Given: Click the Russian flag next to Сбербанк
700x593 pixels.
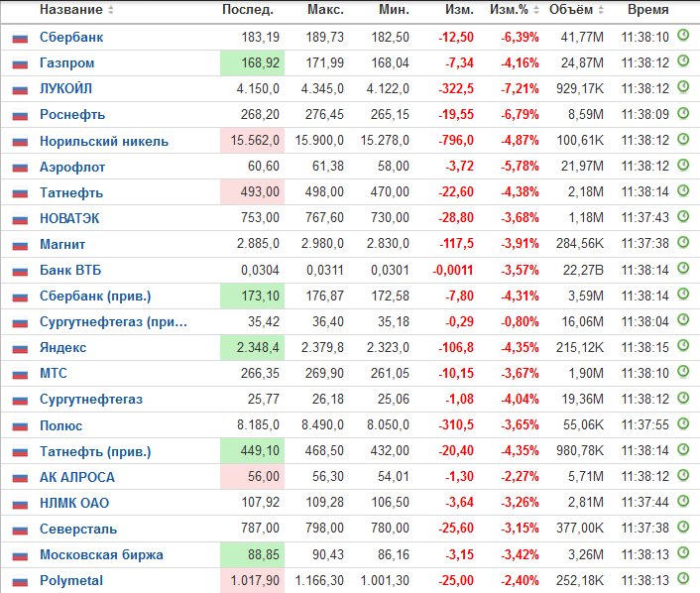Looking at the screenshot, I should (x=20, y=39).
